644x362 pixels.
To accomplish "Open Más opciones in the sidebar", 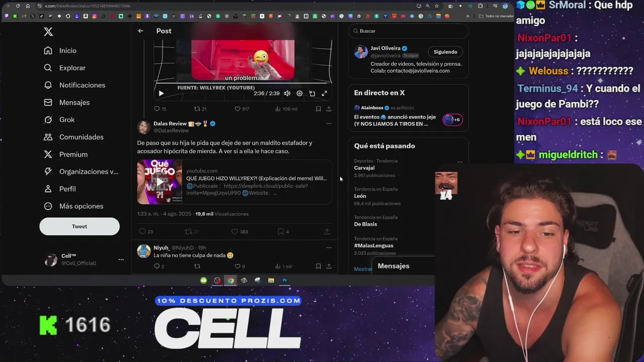I will (x=73, y=206).
